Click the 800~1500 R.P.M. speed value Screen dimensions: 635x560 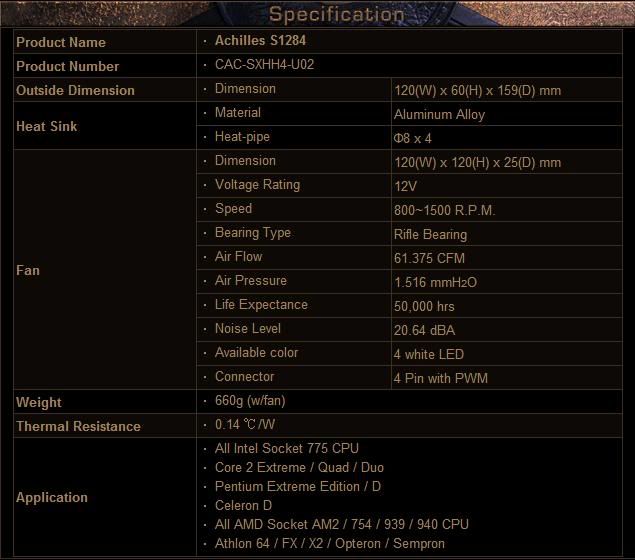click(x=444, y=210)
